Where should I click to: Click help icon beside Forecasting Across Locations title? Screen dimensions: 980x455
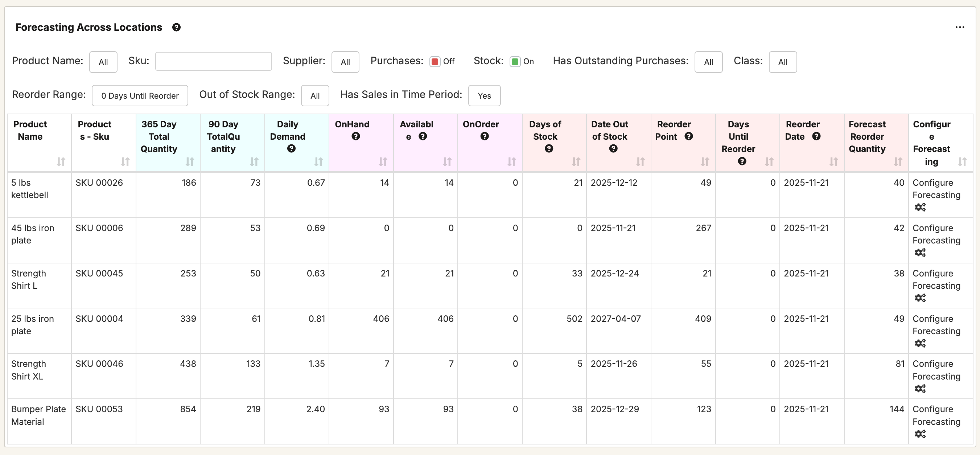pos(176,27)
